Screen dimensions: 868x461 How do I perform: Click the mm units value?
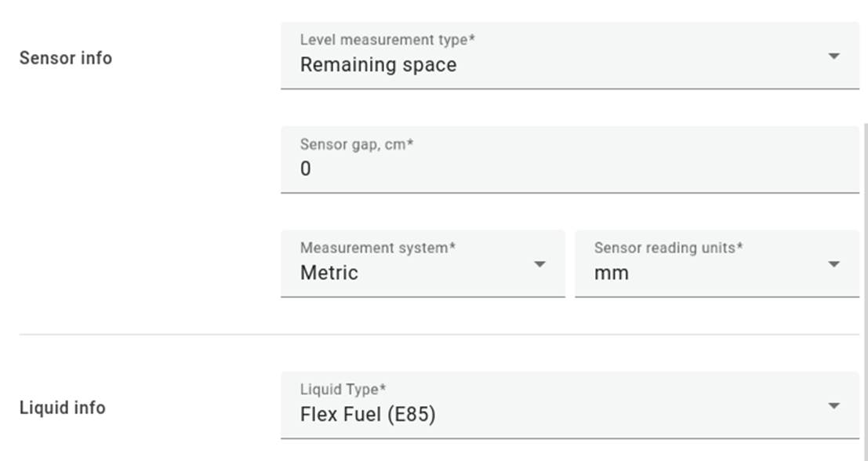[611, 274]
